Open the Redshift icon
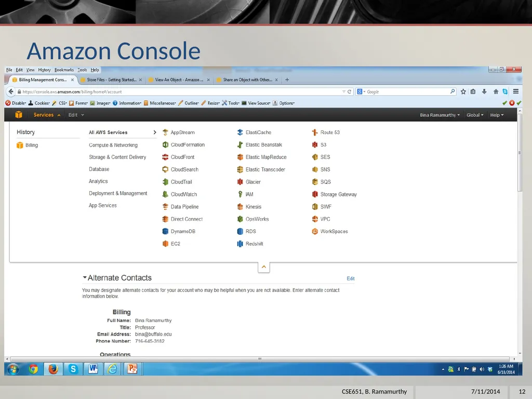This screenshot has width=532, height=399. pyautogui.click(x=240, y=244)
